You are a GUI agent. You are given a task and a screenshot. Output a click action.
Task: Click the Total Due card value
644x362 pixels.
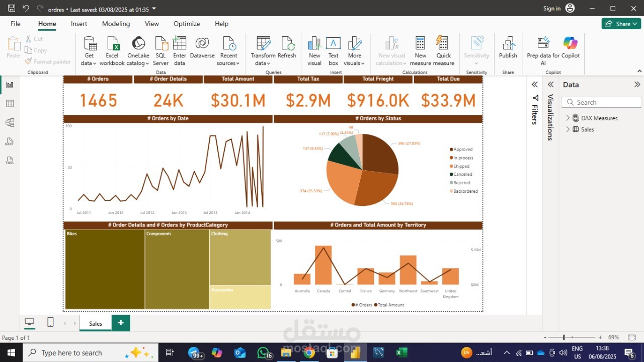coord(448,101)
